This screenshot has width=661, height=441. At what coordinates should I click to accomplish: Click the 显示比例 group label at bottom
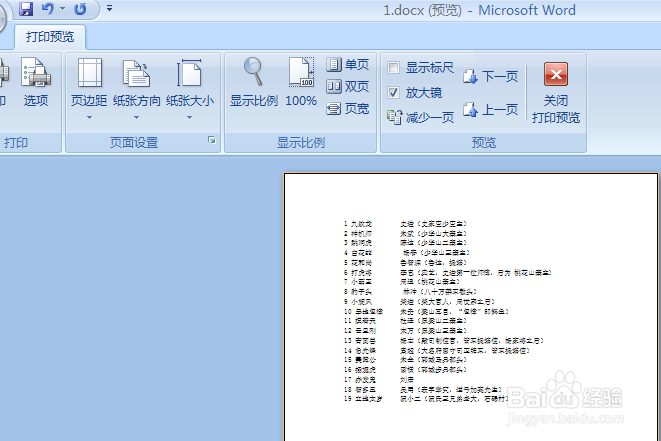click(301, 143)
